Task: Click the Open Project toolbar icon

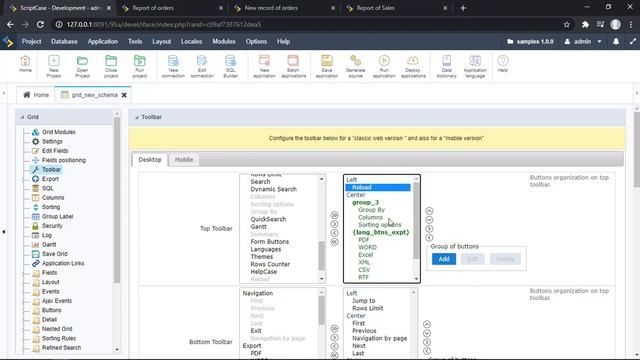Action: [x=82, y=67]
